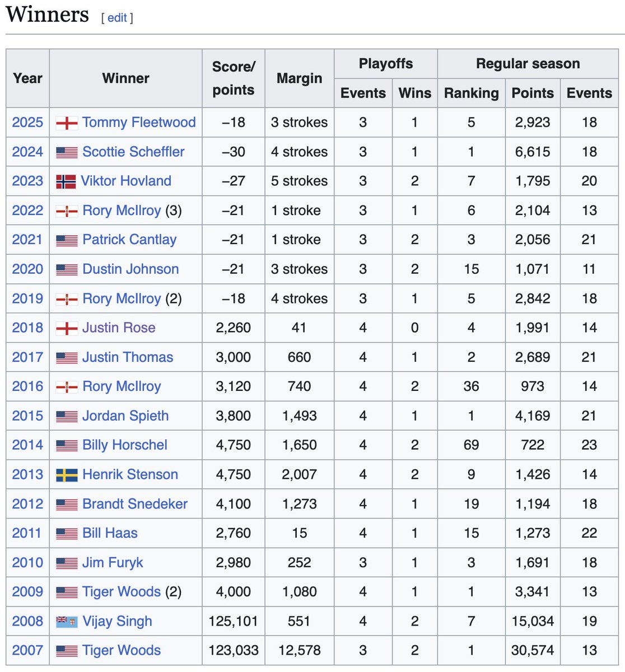Click the US flag in the 2007 row

67,651
